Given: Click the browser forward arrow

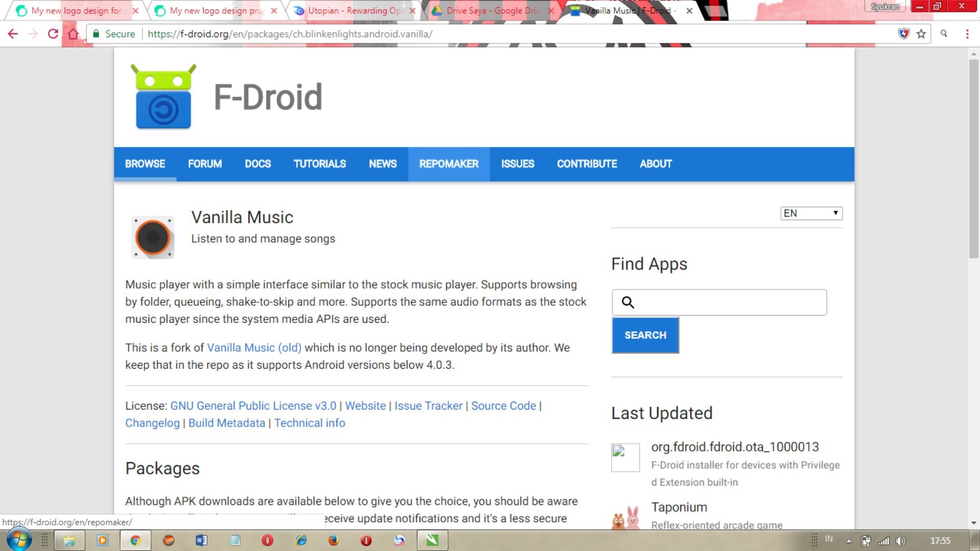Looking at the screenshot, I should [33, 34].
